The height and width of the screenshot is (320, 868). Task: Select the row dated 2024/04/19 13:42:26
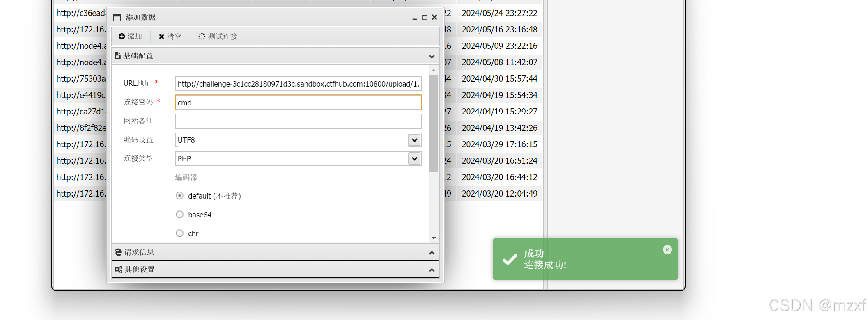[499, 128]
